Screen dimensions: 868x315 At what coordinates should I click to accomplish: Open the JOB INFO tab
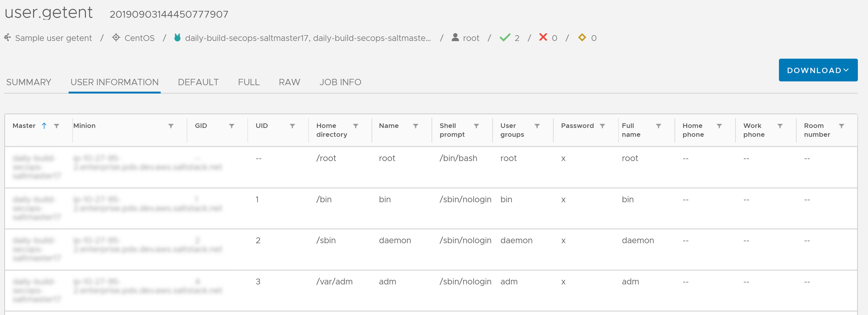pyautogui.click(x=340, y=82)
